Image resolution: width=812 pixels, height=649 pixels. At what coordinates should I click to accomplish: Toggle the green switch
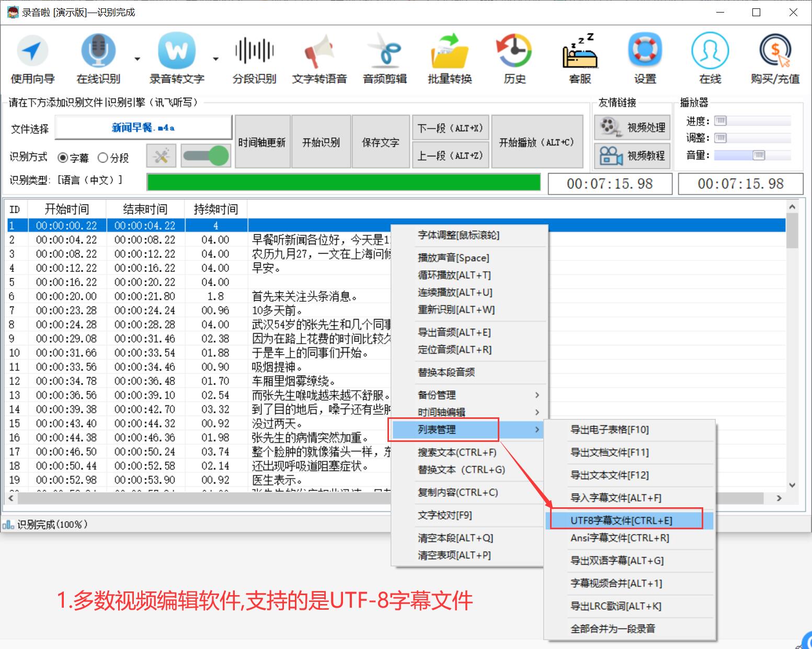point(206,156)
